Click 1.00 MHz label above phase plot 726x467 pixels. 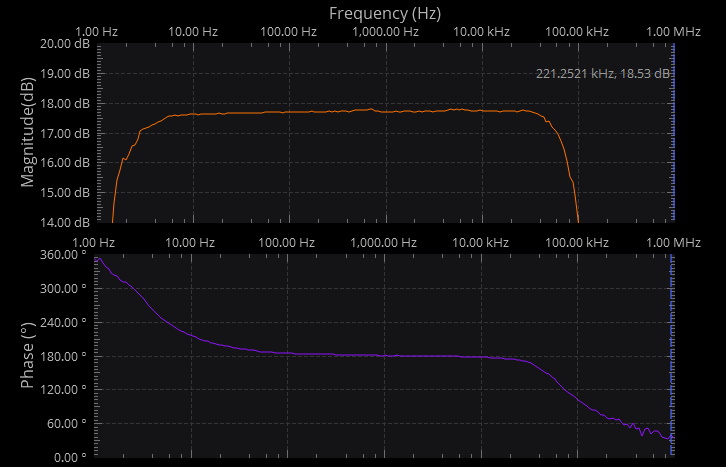pos(673,243)
